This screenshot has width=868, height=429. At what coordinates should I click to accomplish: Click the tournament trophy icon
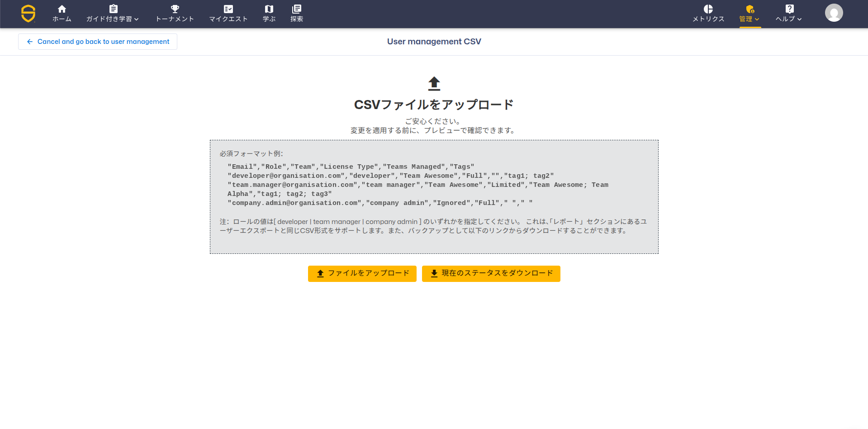175,9
